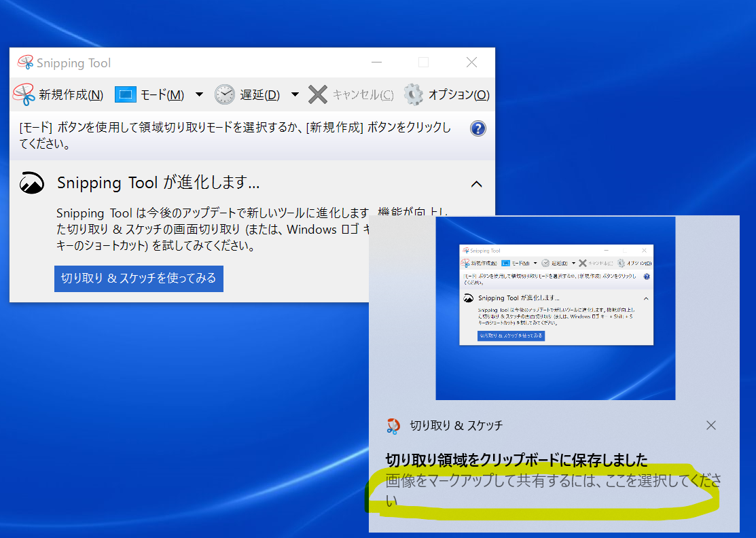Open the モード(M) dropdown arrow

click(199, 94)
